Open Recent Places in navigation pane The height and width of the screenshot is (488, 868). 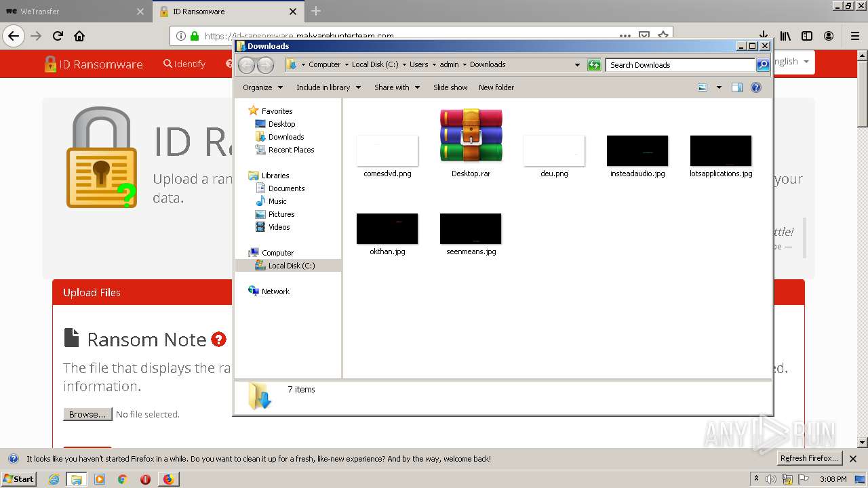[291, 150]
